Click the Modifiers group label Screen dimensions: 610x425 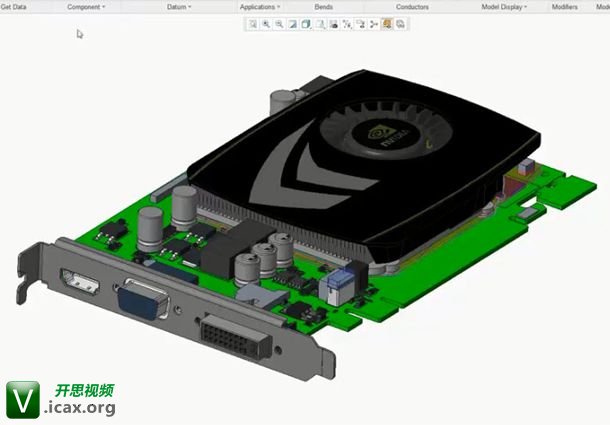(564, 7)
